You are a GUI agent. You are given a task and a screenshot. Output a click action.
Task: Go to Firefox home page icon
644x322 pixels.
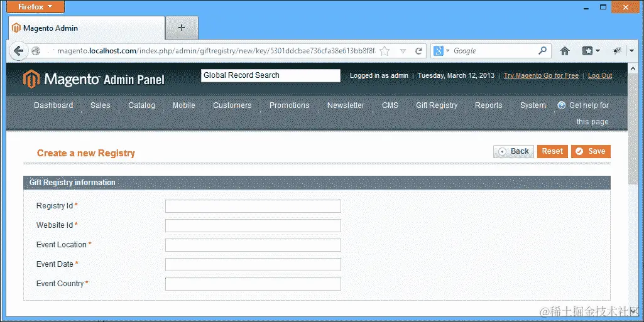565,51
